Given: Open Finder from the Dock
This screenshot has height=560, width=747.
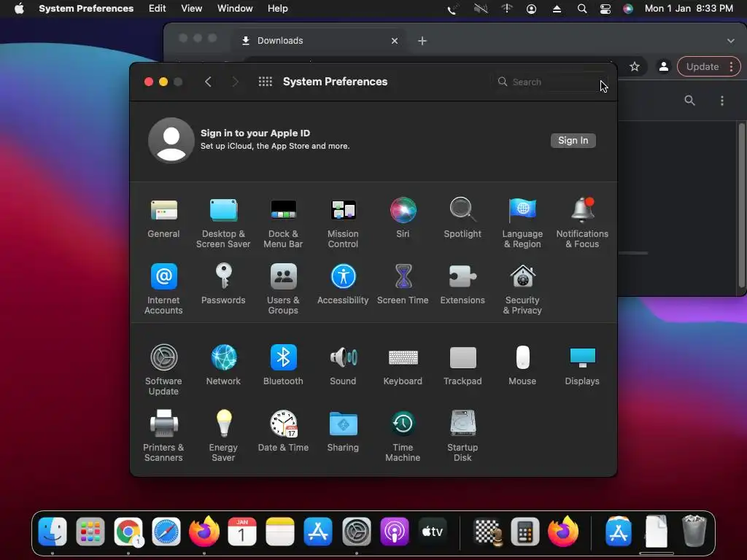Looking at the screenshot, I should point(53,532).
